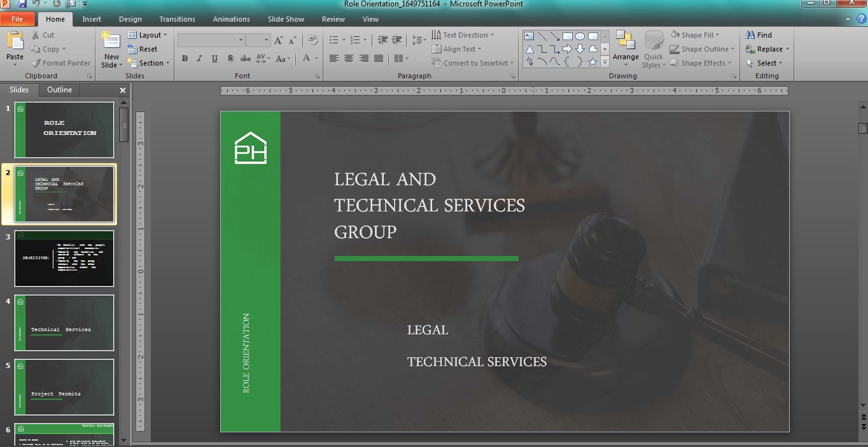Select slide 4 Technical Services thumbnail
The width and height of the screenshot is (868, 447).
[64, 323]
